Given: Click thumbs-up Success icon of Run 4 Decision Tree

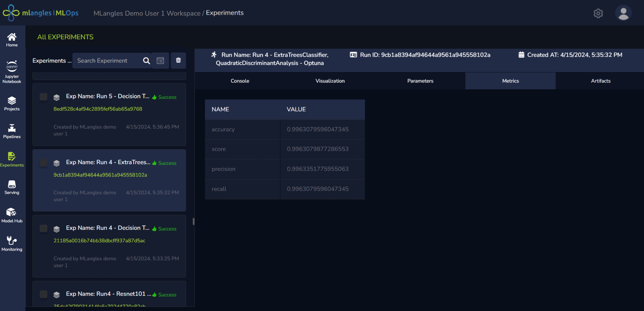Looking at the screenshot, I should pyautogui.click(x=154, y=229).
